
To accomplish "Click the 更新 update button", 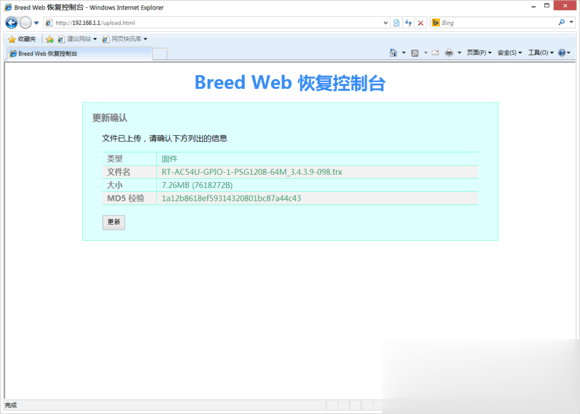I will pyautogui.click(x=114, y=222).
